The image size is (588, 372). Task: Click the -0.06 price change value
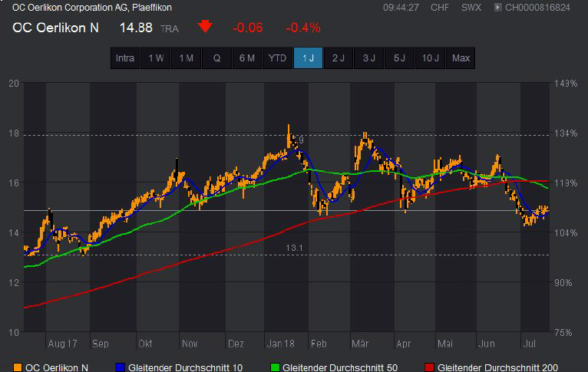(x=247, y=28)
